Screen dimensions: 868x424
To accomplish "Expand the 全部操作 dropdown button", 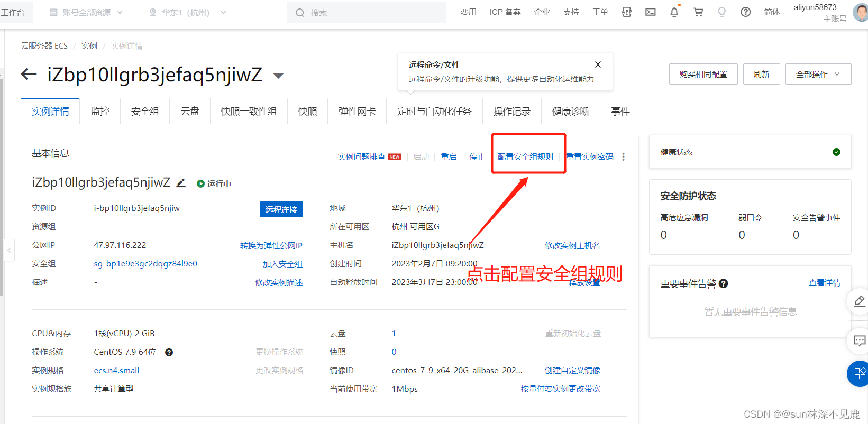I will (818, 74).
